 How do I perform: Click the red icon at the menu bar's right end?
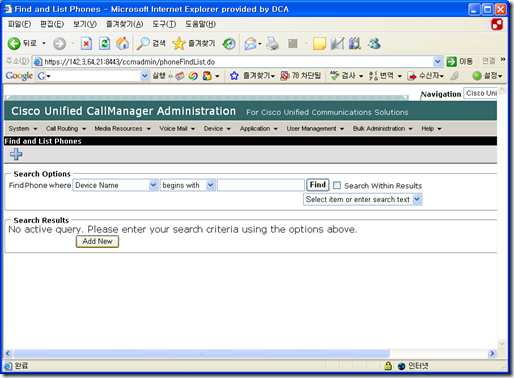pyautogui.click(x=497, y=24)
